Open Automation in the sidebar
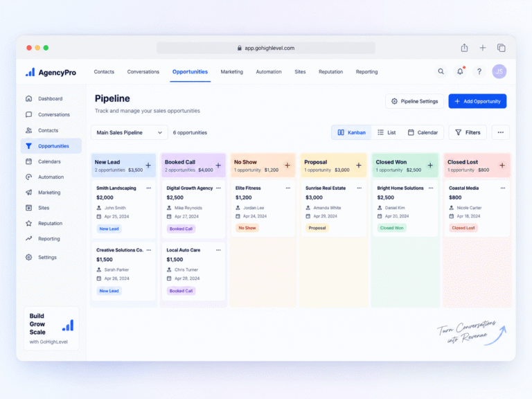This screenshot has width=532, height=399. pyautogui.click(x=51, y=177)
